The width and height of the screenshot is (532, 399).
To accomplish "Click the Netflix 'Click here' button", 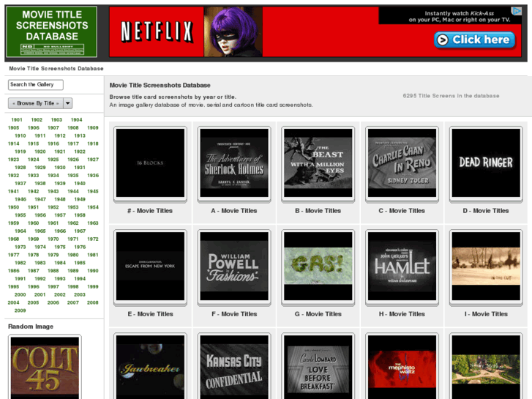I will point(475,40).
